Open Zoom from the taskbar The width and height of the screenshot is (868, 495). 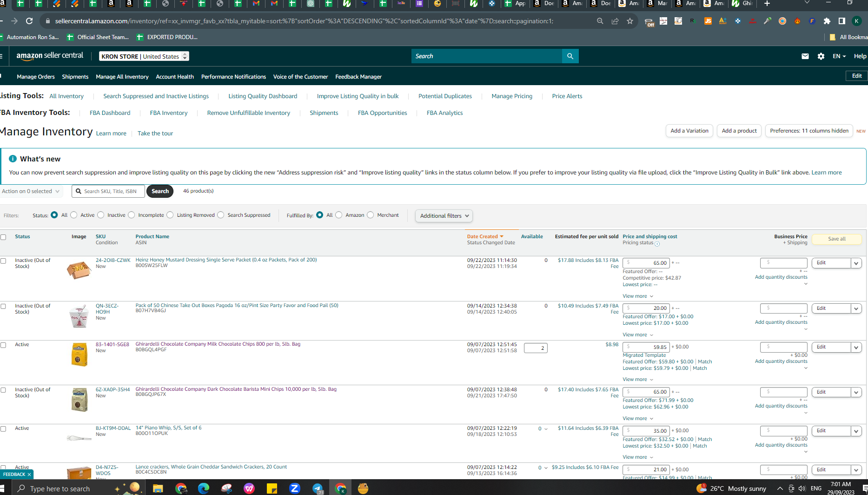pyautogui.click(x=295, y=488)
